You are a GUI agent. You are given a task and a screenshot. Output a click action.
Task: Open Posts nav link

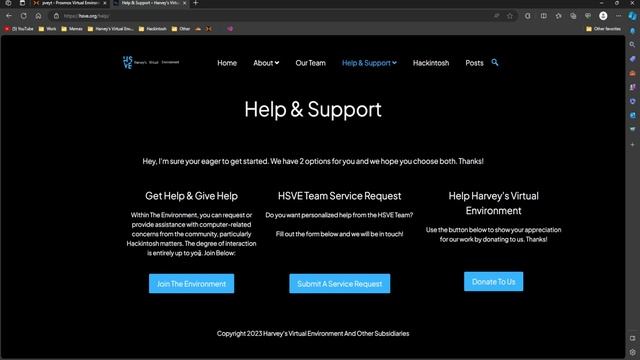click(x=474, y=63)
